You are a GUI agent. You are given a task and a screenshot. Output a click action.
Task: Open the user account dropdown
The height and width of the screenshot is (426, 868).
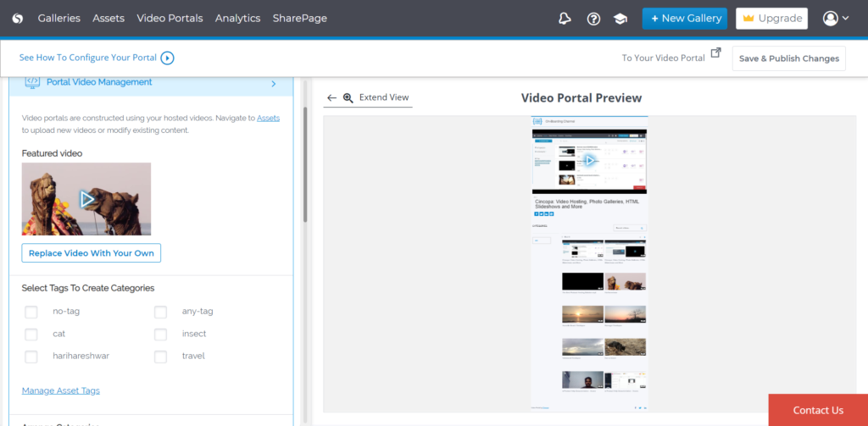point(835,19)
